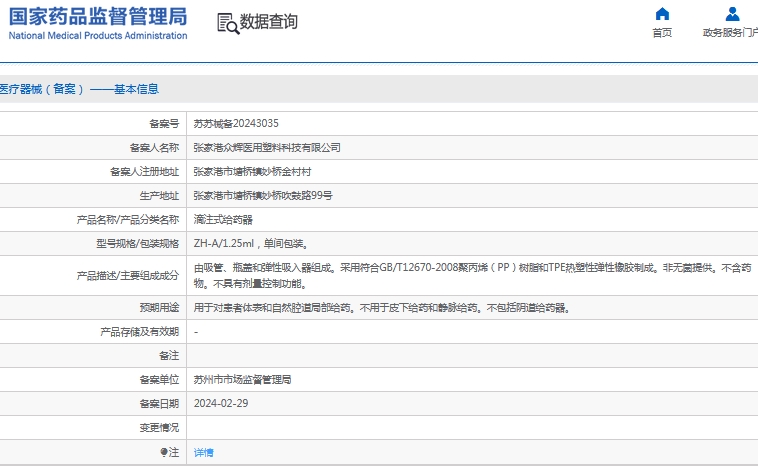The image size is (758, 472).
Task: Select filing date 2024-02-29
Action: pos(221,403)
